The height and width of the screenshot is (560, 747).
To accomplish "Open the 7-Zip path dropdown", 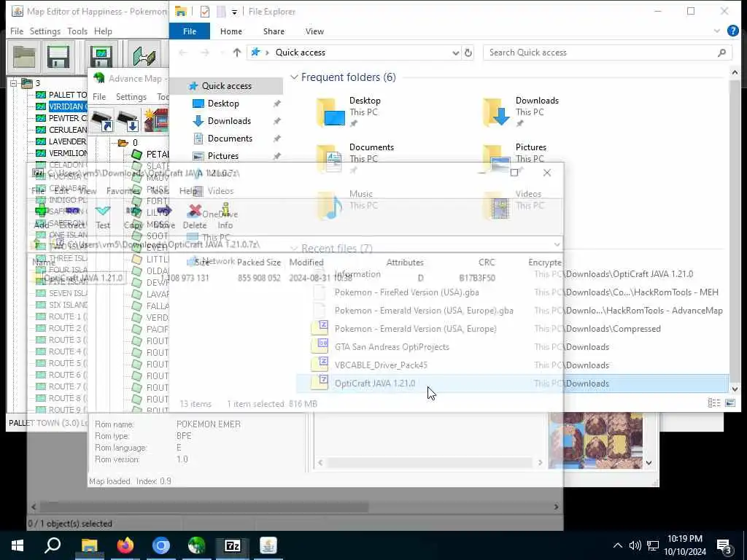I will (x=557, y=244).
